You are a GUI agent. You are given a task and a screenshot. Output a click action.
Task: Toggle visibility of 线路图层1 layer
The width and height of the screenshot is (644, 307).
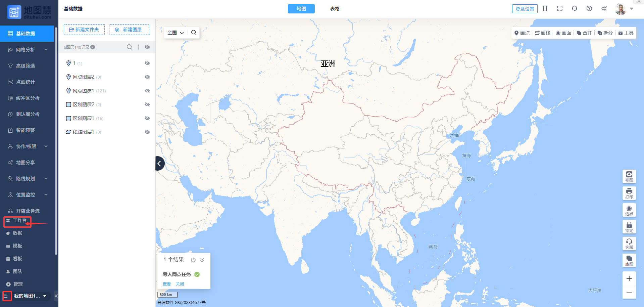[147, 132]
